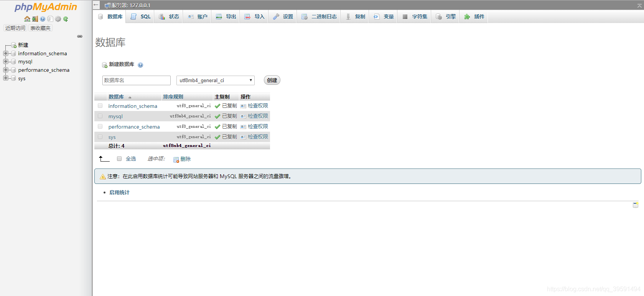Click the 表收藏夹 favorites button
Screen dimensions: 644x296
(x=40, y=28)
